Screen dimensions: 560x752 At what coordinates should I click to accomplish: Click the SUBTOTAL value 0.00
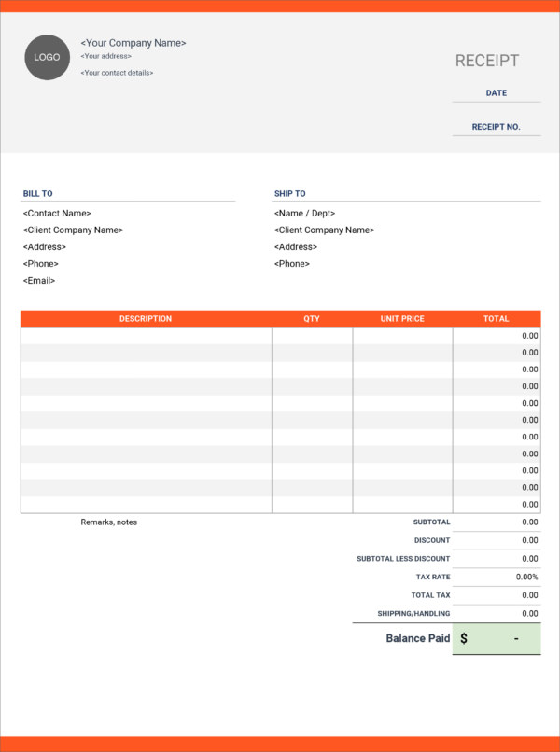click(x=530, y=522)
